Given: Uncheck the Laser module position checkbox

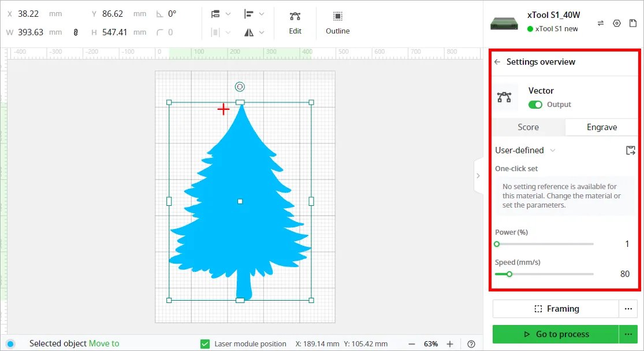Looking at the screenshot, I should pyautogui.click(x=205, y=344).
